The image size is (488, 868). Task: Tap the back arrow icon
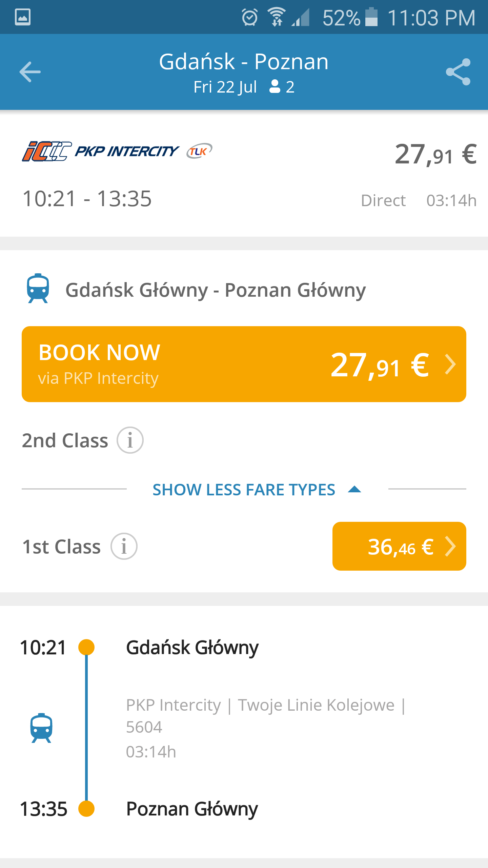click(30, 72)
